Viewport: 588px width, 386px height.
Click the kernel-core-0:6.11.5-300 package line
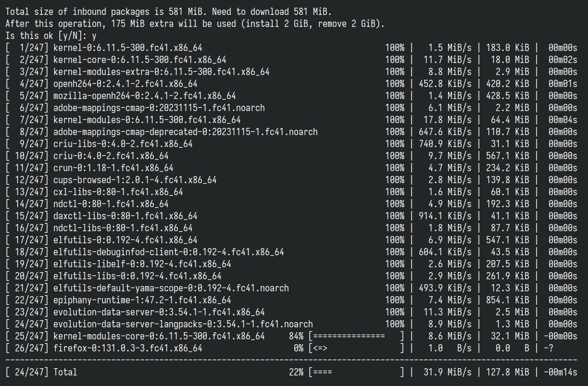tap(291, 60)
